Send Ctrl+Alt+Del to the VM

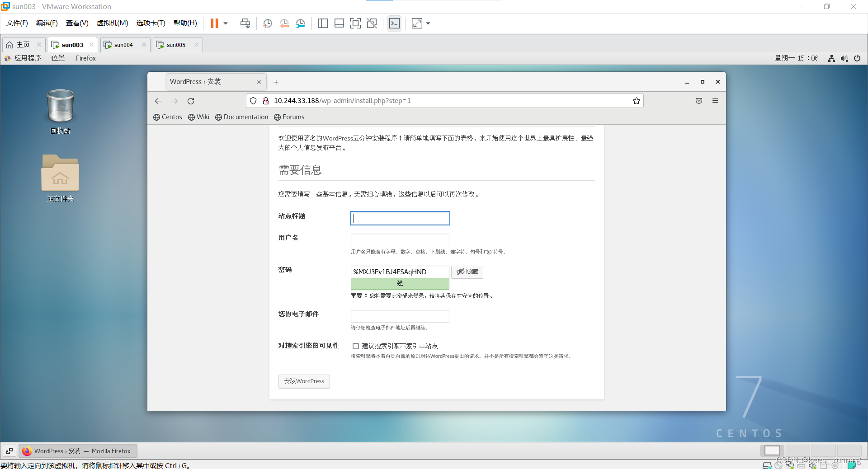(x=245, y=23)
